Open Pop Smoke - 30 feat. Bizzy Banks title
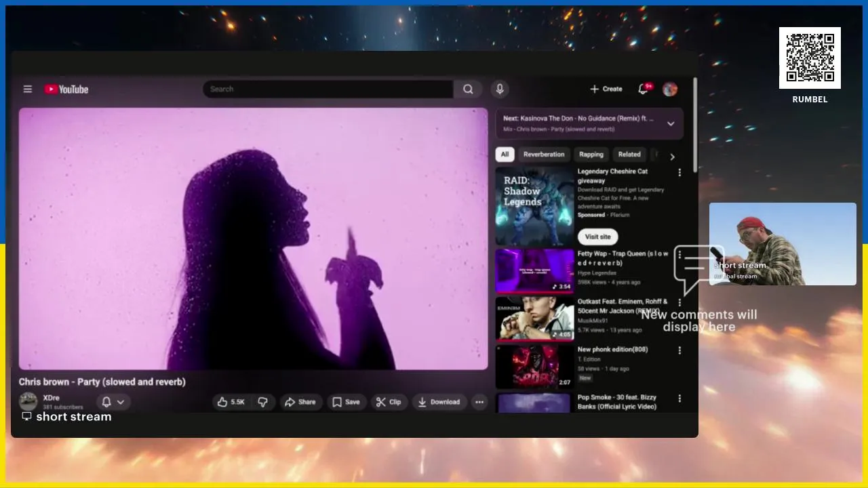 click(x=617, y=402)
